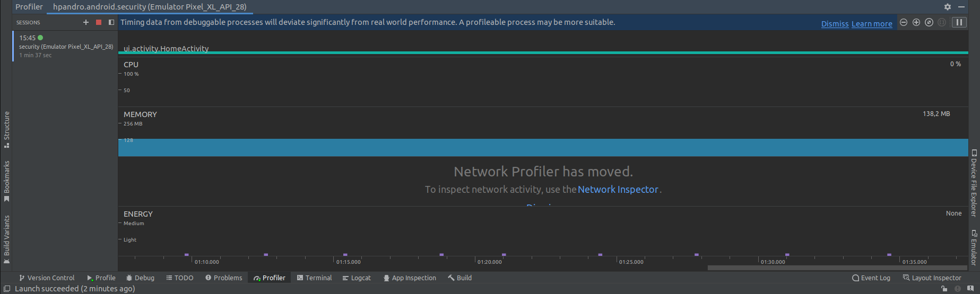980x294 pixels.
Task: Click the horizontal timeline scrollbar
Action: click(x=837, y=268)
